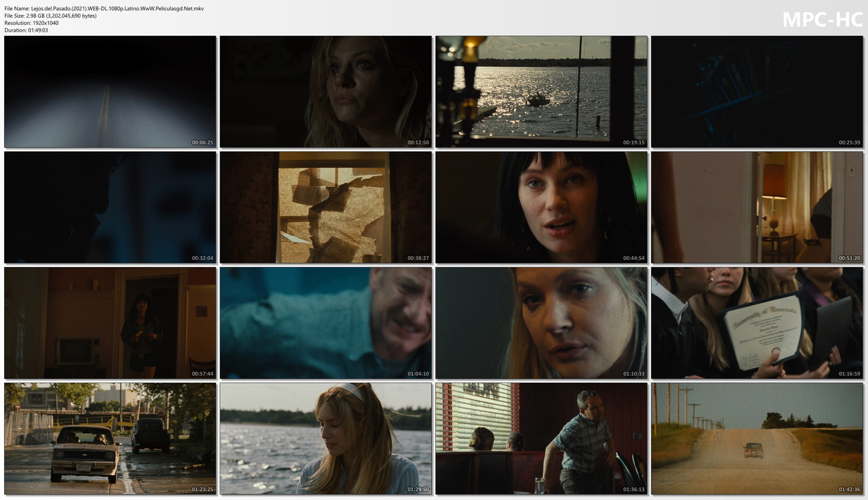Select the thumbnail timestamped 00:12:50

pyautogui.click(x=325, y=91)
